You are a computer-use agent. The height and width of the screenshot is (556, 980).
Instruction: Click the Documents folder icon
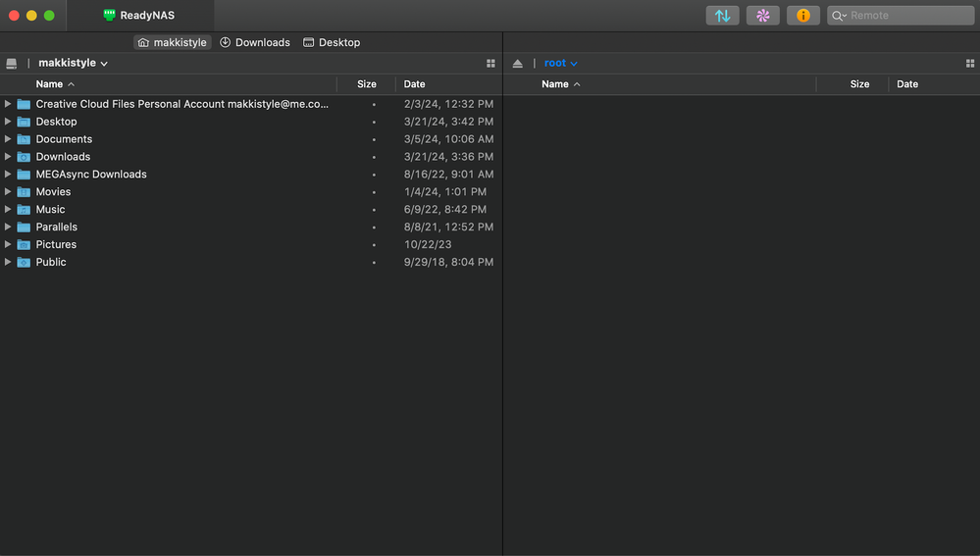(x=24, y=139)
